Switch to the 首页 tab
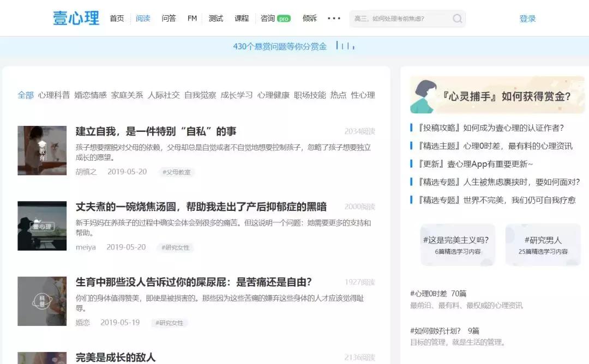Viewport: 589px width, 364px height. 117,18
